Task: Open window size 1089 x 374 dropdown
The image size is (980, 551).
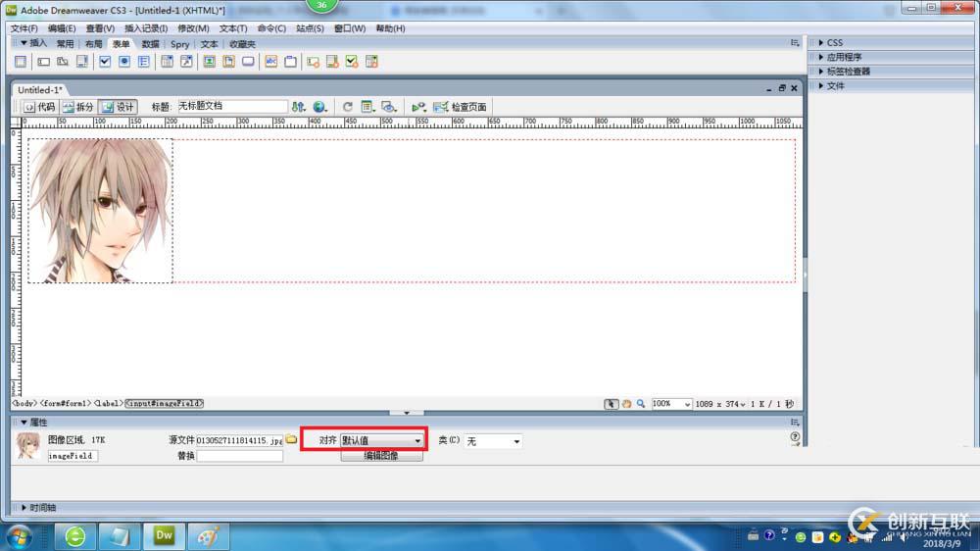Action: coord(720,404)
